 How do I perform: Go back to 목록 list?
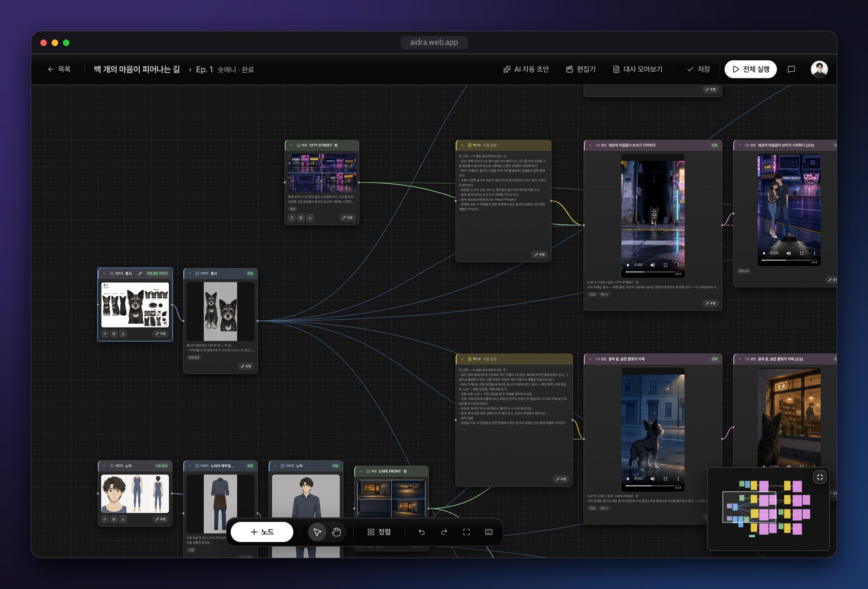coord(59,69)
